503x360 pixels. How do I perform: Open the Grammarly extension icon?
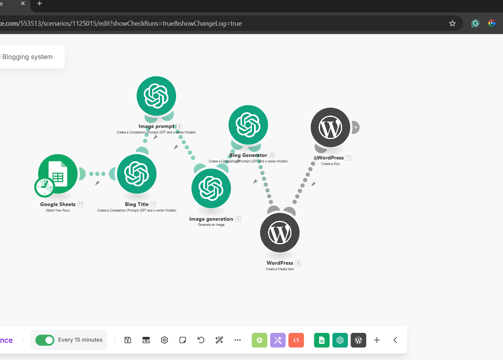coord(475,23)
